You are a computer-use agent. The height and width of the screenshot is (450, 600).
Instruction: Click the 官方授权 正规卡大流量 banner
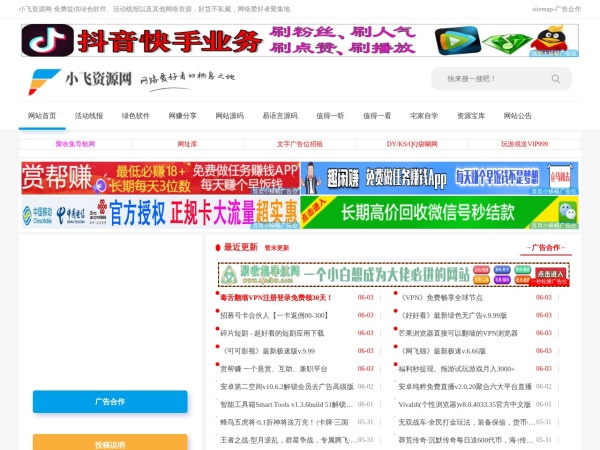[161, 212]
